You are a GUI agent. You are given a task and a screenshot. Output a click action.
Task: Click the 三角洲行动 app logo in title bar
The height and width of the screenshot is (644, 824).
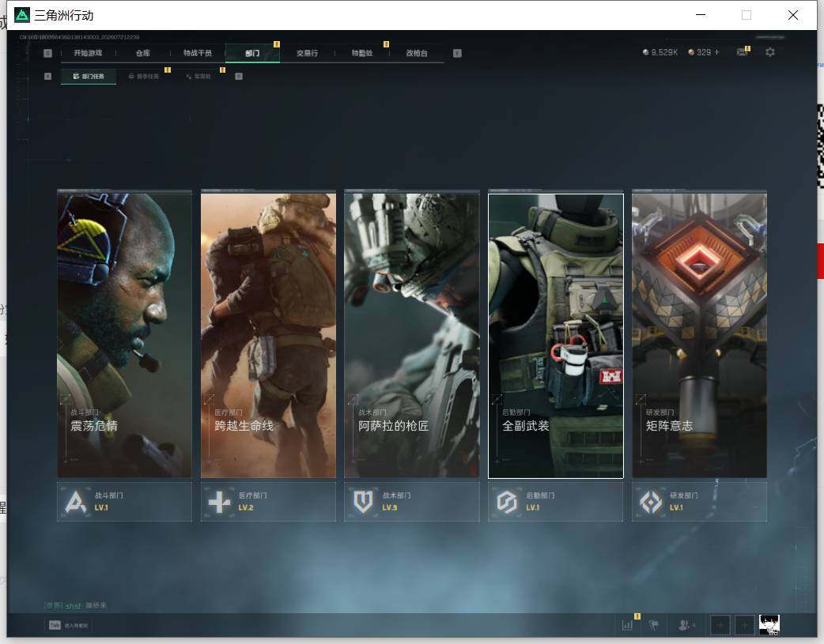click(22, 15)
